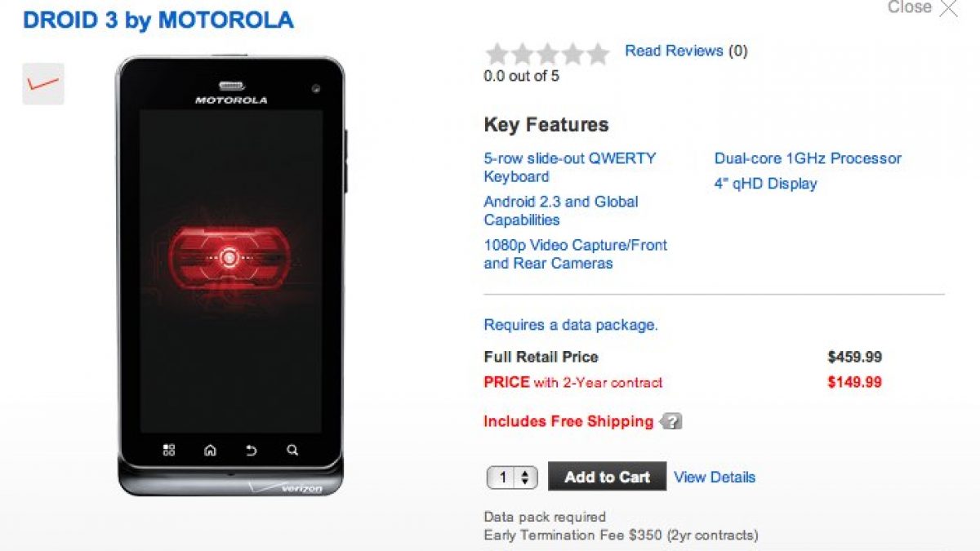Click the 5-row slide-out QWERTY Keyboard feature
980x551 pixels.
point(570,167)
